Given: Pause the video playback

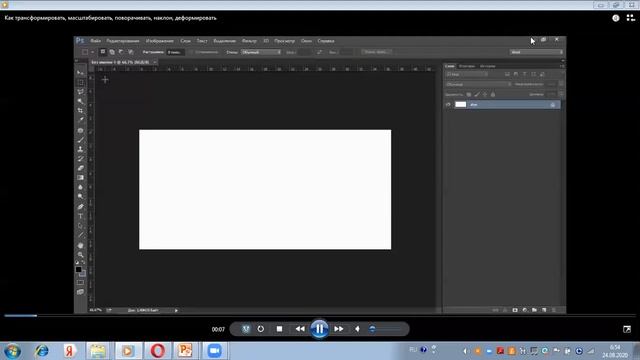Looking at the screenshot, I should [319, 329].
